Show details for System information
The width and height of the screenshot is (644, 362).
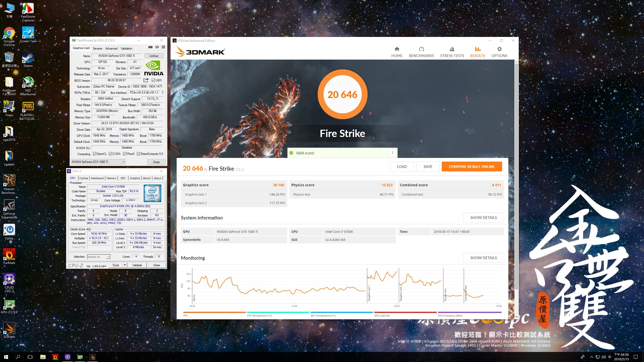point(483,217)
